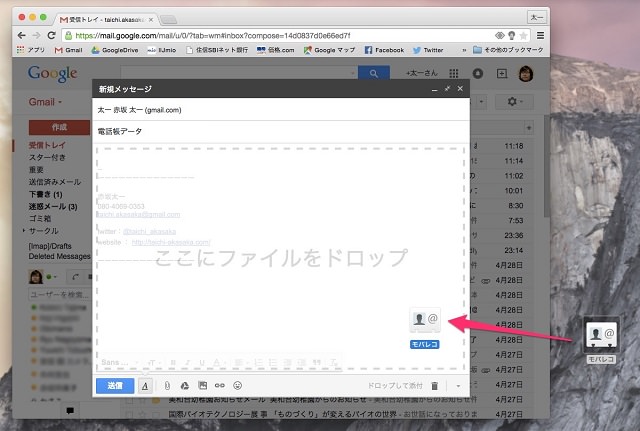
Task: Open the input tools dropdown above mail list
Action: [x=482, y=101]
